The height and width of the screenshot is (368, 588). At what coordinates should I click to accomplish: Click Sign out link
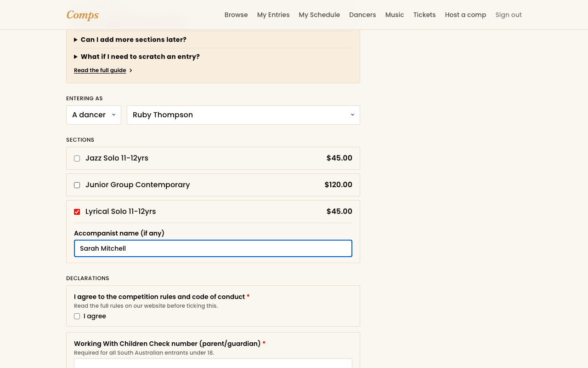[x=509, y=15]
